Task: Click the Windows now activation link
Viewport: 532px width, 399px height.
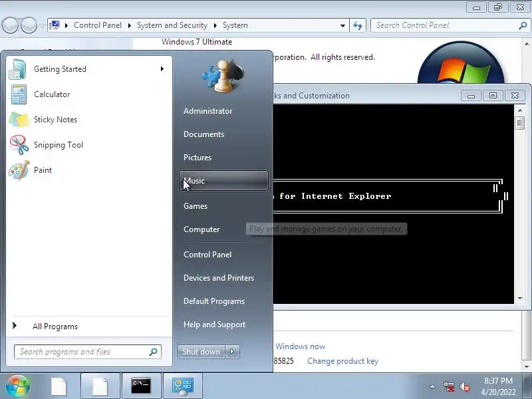Action: click(301, 346)
